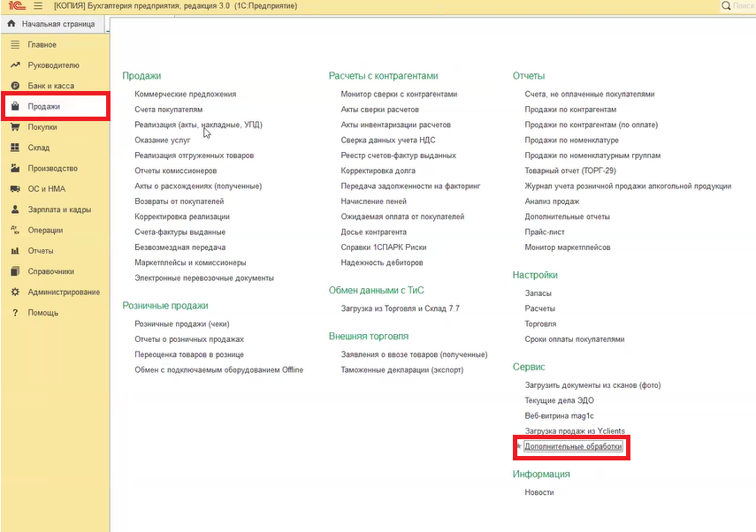Open the hamburger main menu in title bar
This screenshot has height=532, width=756.
pos(38,6)
